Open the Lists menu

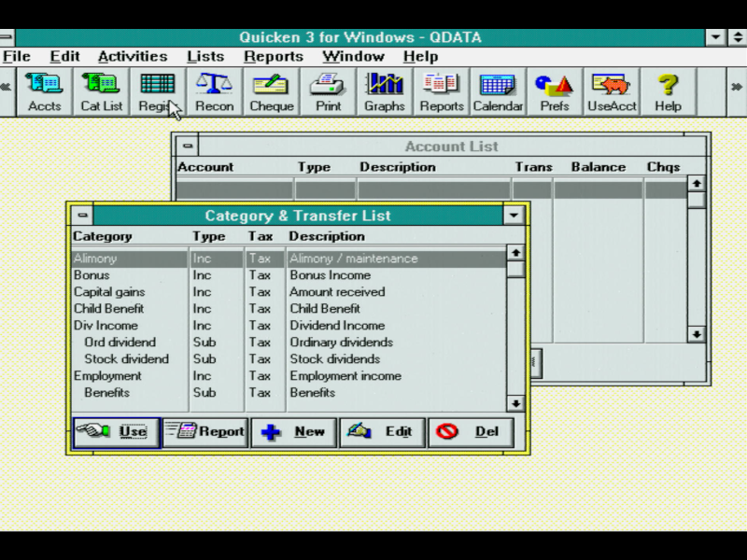point(205,56)
